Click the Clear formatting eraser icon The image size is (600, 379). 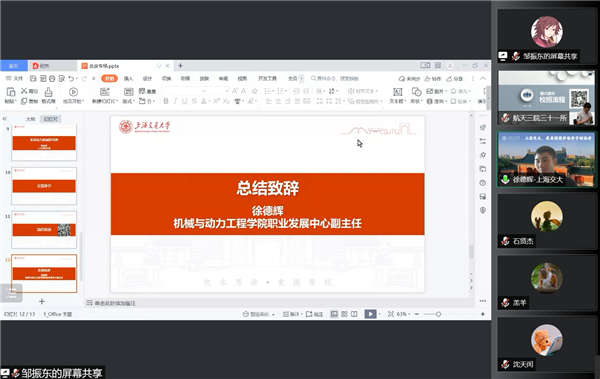254,91
